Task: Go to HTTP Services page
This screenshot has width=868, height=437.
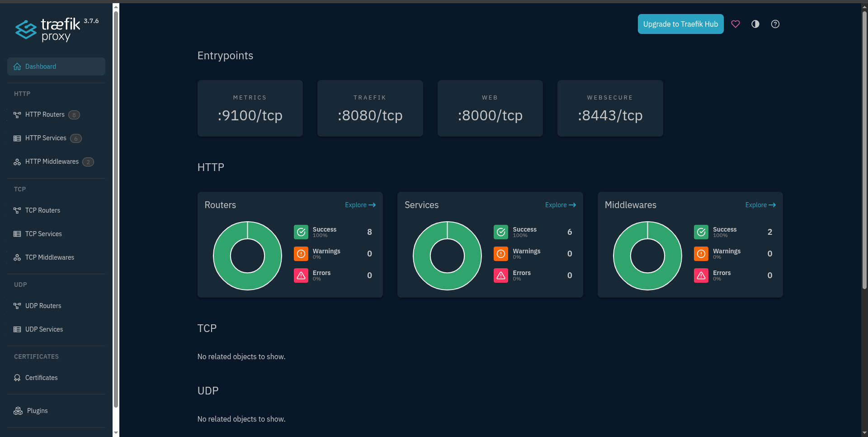Action: coord(56,138)
